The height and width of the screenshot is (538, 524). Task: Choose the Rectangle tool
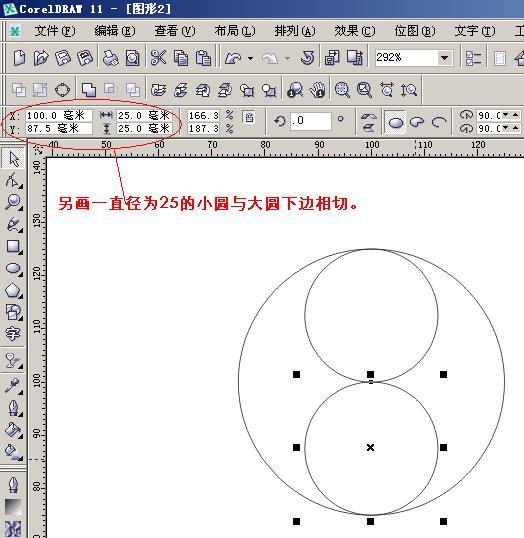click(13, 247)
